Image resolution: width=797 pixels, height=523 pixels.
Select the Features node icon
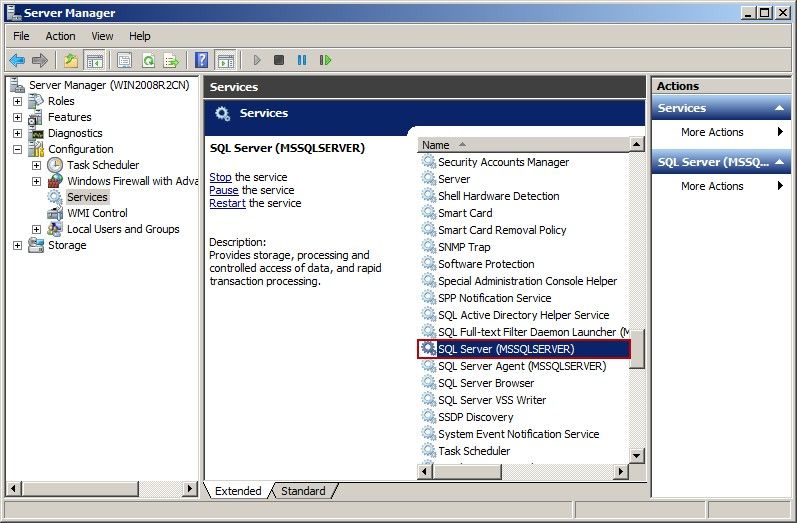tap(36, 117)
